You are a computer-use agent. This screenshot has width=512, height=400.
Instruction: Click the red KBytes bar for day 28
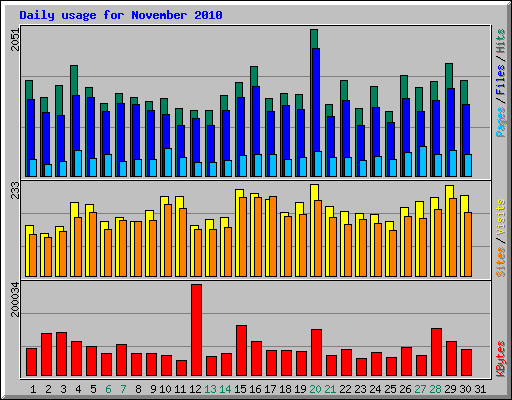coord(436,352)
